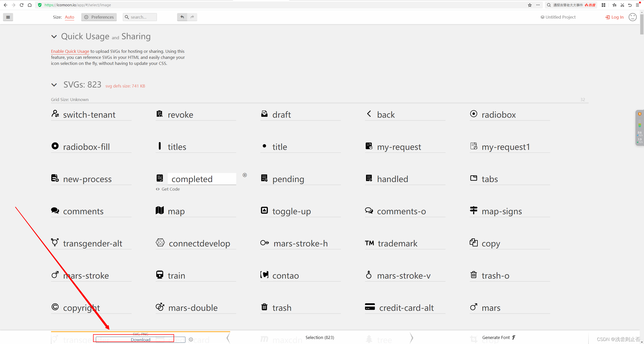Screen dimensions: 644x344
Task: Select the trash-o icon in the grid
Action: (495, 275)
